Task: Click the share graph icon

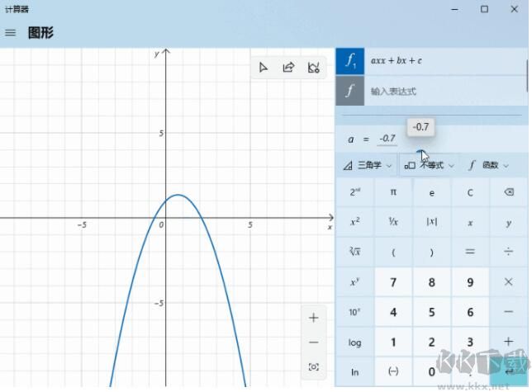Action: (x=288, y=68)
